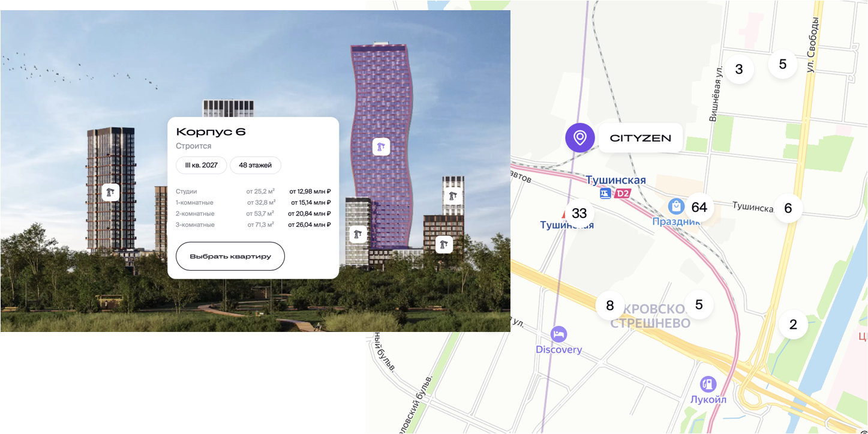Open map cluster marker 6
Viewport: 868px width, 434px height.
coord(788,208)
